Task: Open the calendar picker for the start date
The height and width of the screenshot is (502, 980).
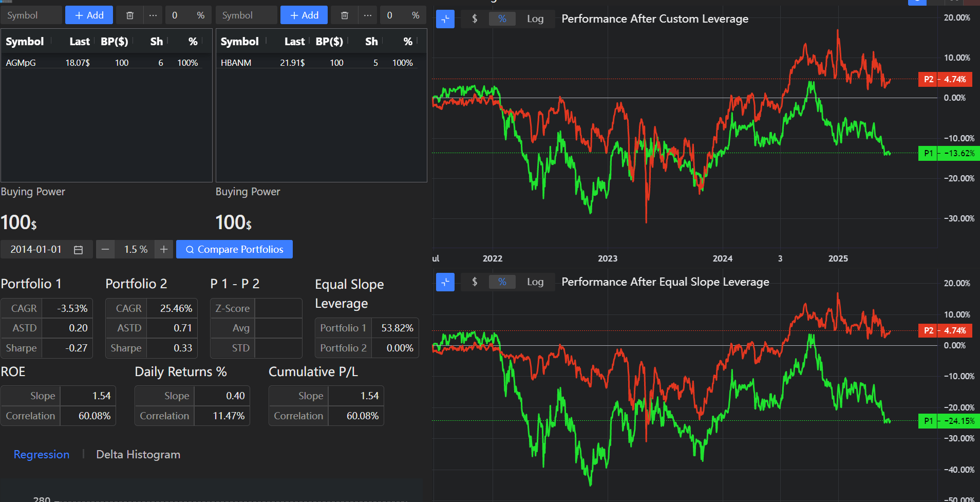Action: click(x=79, y=249)
